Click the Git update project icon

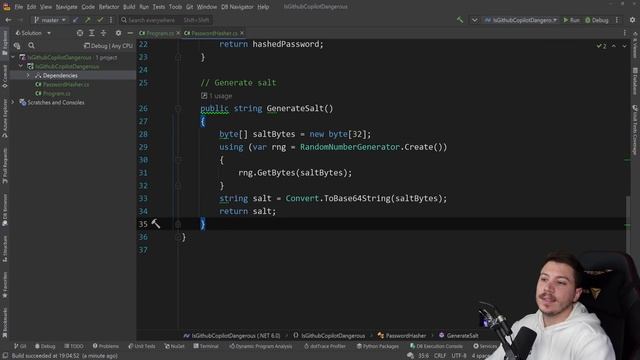pyautogui.click(x=76, y=20)
